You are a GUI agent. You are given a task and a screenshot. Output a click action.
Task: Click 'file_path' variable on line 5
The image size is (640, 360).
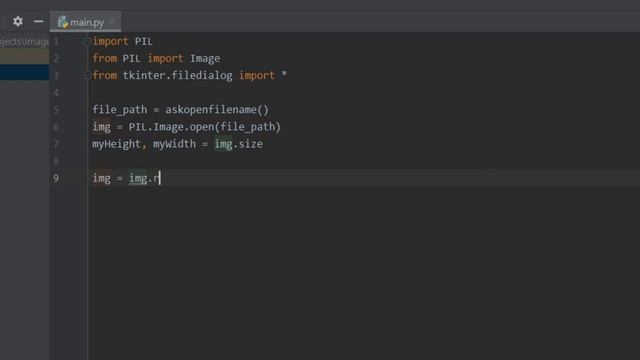[120, 110]
